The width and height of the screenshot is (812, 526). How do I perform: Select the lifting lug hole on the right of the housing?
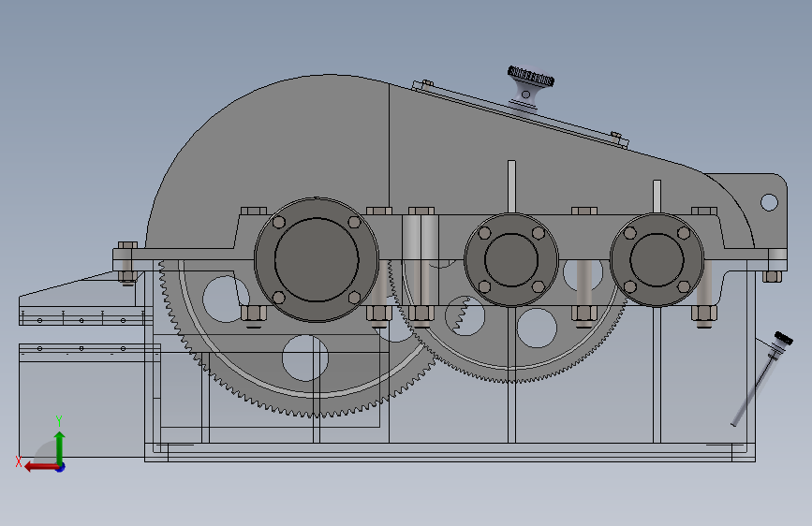[769, 202]
